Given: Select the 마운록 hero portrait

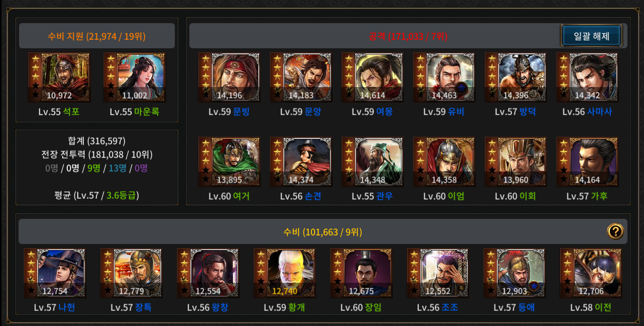Looking at the screenshot, I should 134,77.
